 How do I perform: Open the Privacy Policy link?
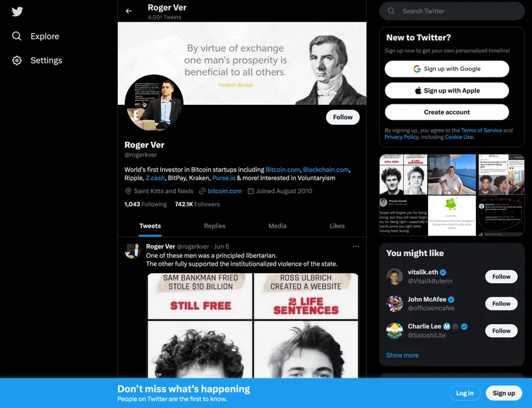tap(401, 137)
